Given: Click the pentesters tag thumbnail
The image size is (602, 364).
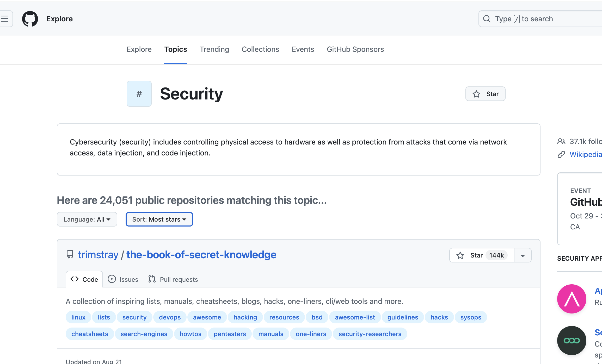Looking at the screenshot, I should tap(230, 334).
